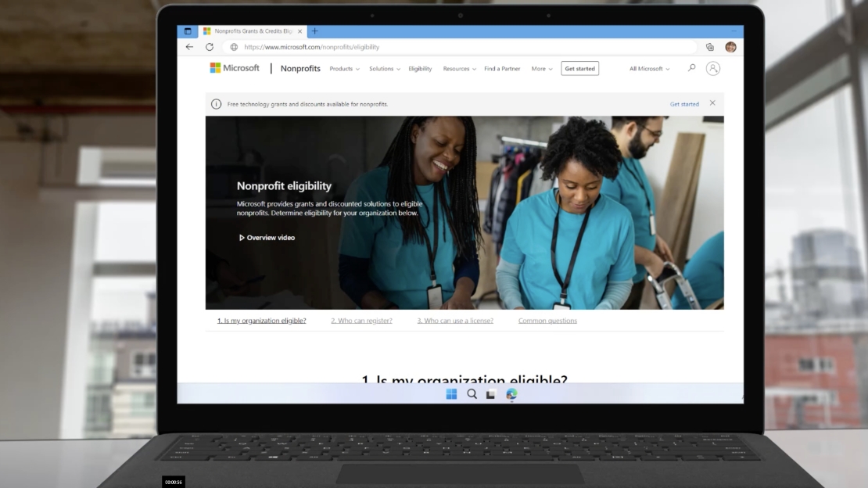Play the Overview video

coord(267,238)
